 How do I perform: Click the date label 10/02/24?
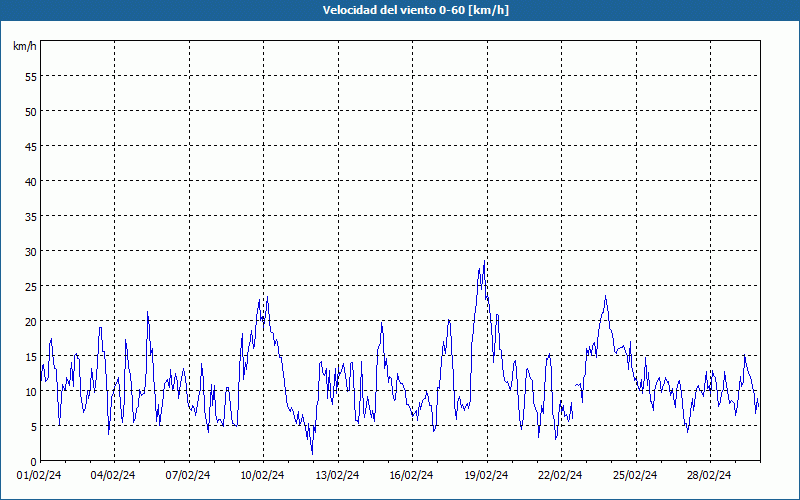[x=262, y=476]
